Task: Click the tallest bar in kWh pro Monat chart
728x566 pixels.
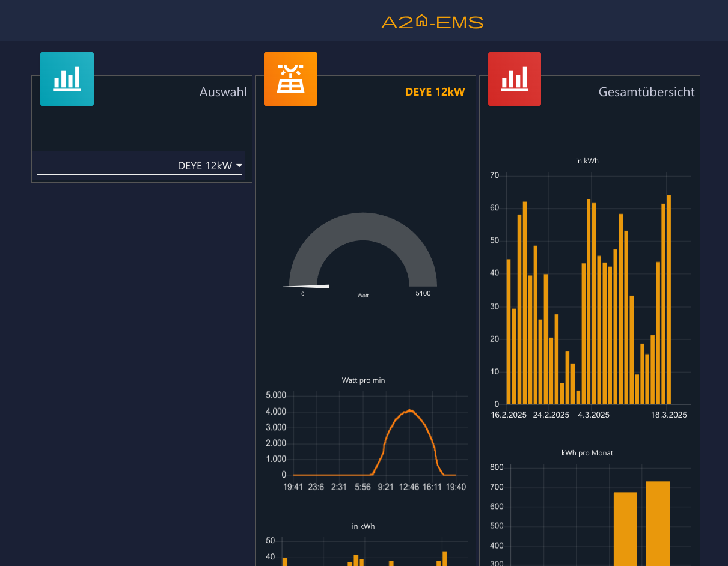Action: coord(658,523)
